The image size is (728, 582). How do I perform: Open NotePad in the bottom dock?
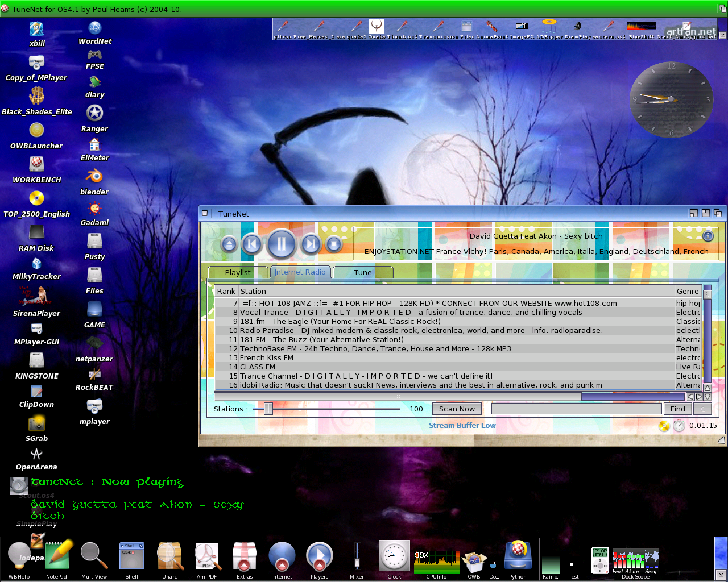click(56, 559)
